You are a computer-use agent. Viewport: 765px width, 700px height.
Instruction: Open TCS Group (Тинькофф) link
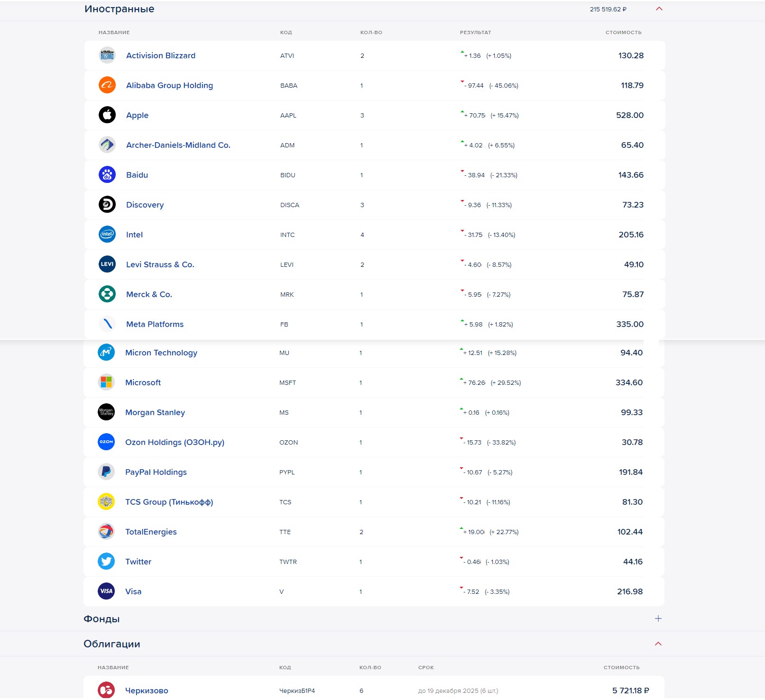[169, 502]
